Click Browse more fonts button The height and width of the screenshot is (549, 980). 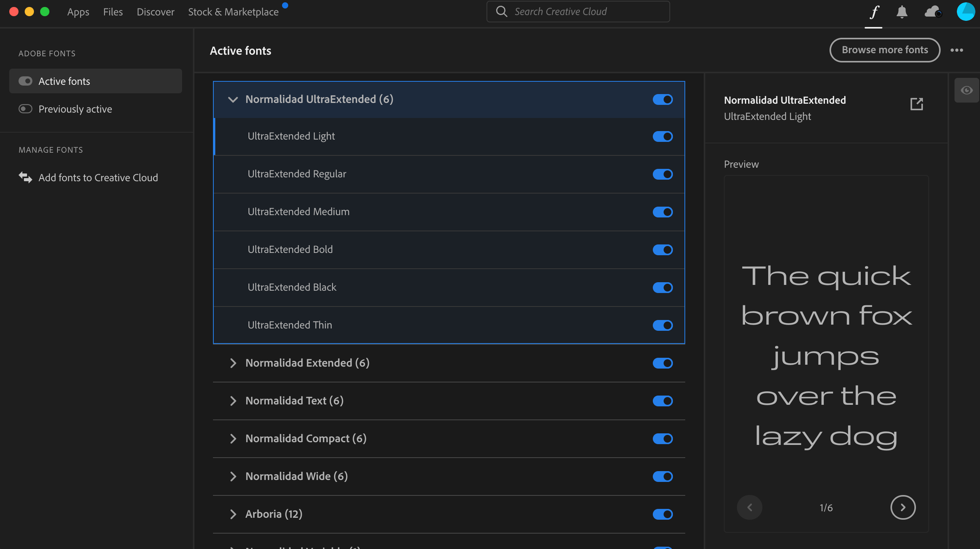pyautogui.click(x=885, y=49)
